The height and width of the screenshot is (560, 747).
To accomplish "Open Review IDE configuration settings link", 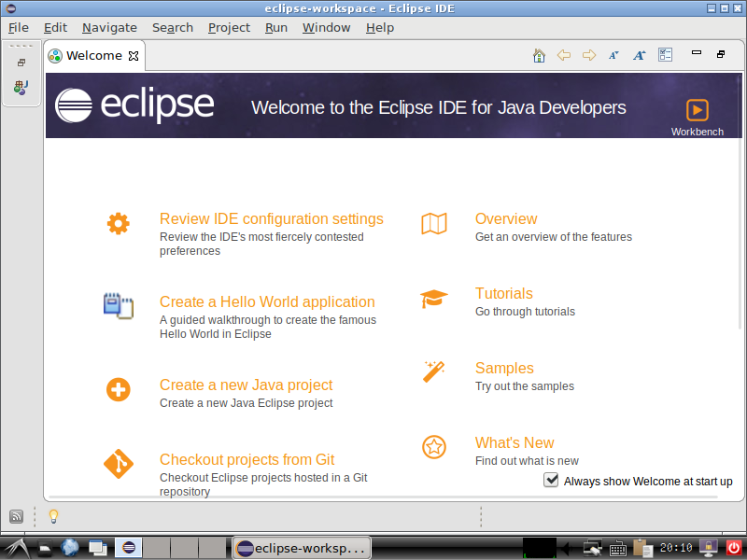I will coord(271,218).
